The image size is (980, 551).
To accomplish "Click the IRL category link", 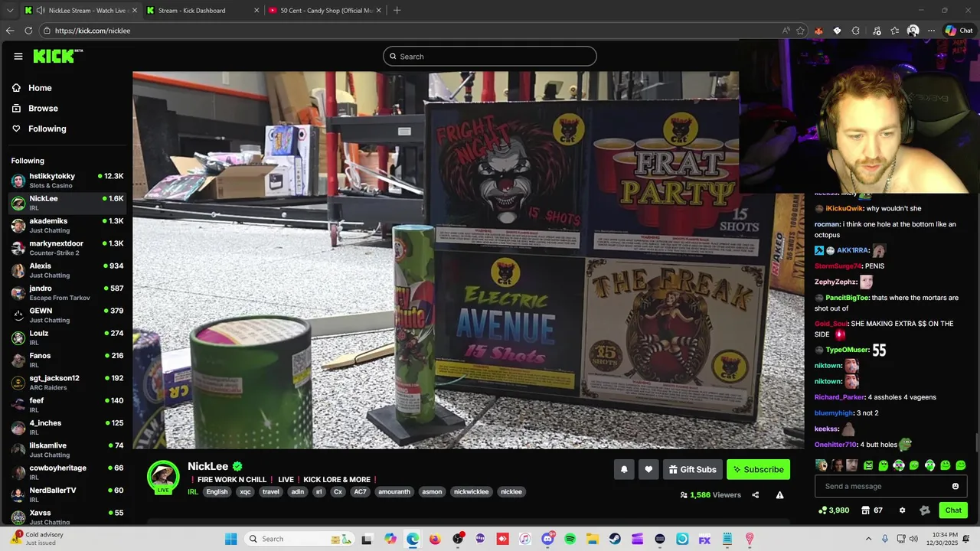I will tap(193, 492).
